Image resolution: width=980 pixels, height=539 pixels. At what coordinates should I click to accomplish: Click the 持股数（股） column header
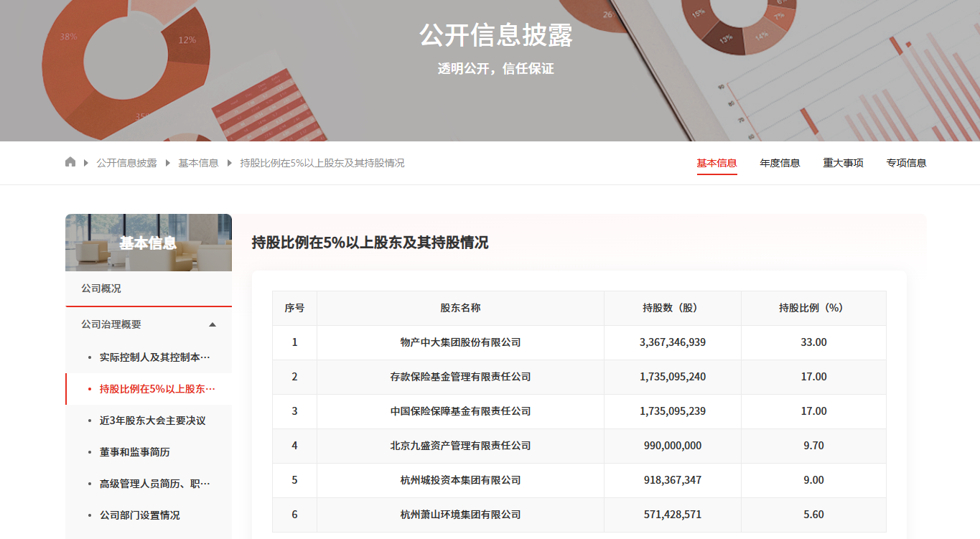(x=673, y=308)
